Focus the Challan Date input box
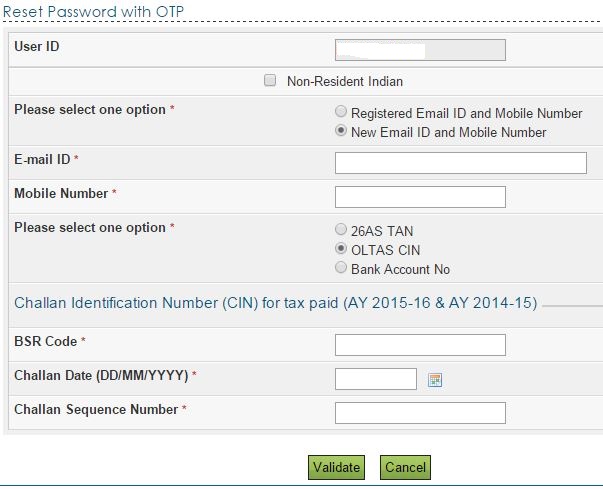Screen dimensions: 603x489 [376, 379]
